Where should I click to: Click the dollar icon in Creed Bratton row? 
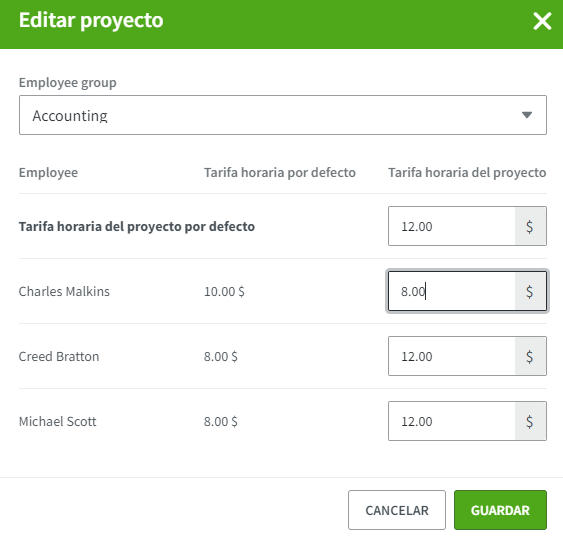[530, 357]
